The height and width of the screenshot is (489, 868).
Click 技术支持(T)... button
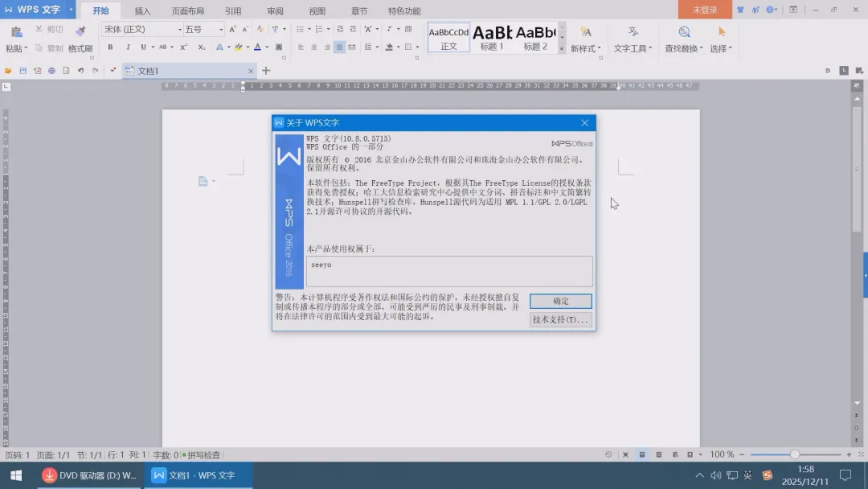click(x=561, y=319)
